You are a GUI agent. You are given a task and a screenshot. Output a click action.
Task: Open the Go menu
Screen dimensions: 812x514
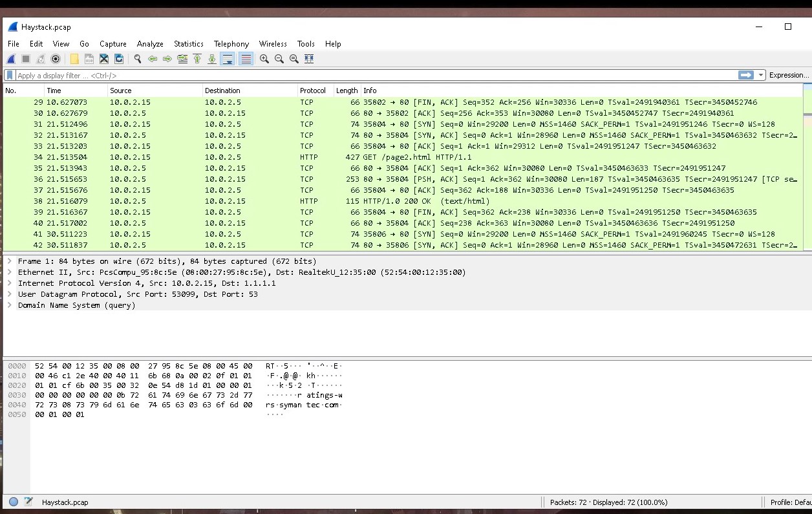pyautogui.click(x=84, y=44)
